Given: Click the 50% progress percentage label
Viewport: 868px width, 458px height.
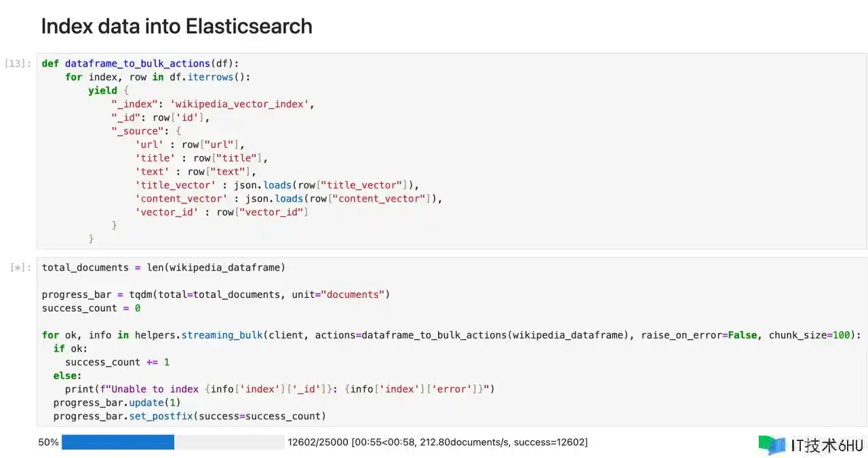Looking at the screenshot, I should point(48,442).
